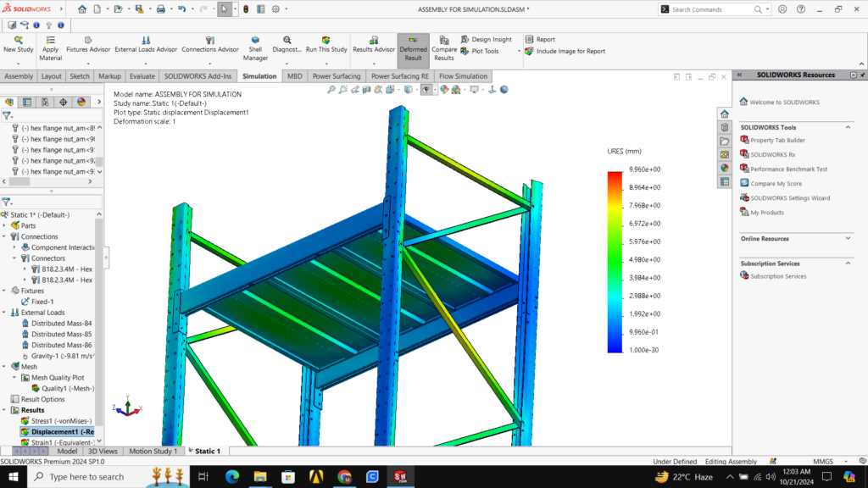Image resolution: width=868 pixels, height=488 pixels.
Task: Open Compare Results tool
Action: (444, 41)
